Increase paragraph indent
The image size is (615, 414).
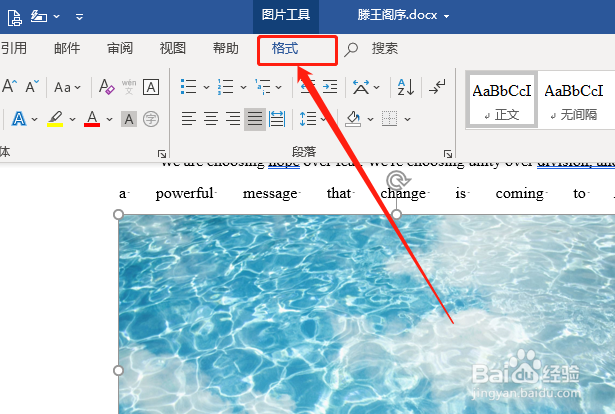click(330, 87)
